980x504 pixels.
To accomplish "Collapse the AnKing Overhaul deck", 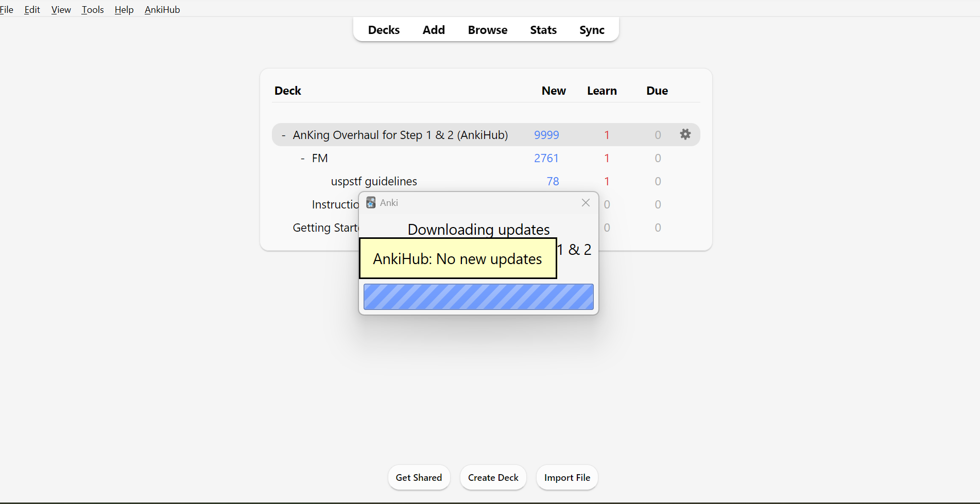I will [283, 135].
